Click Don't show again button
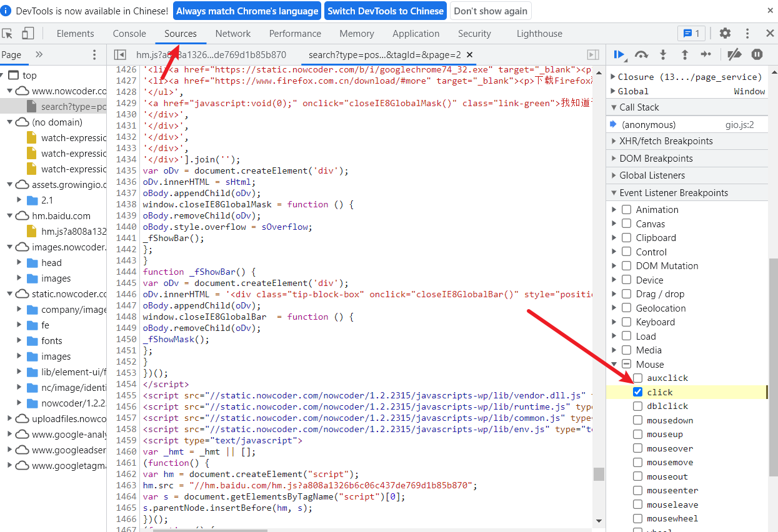Viewport: 778px width, 532px height. pos(491,11)
